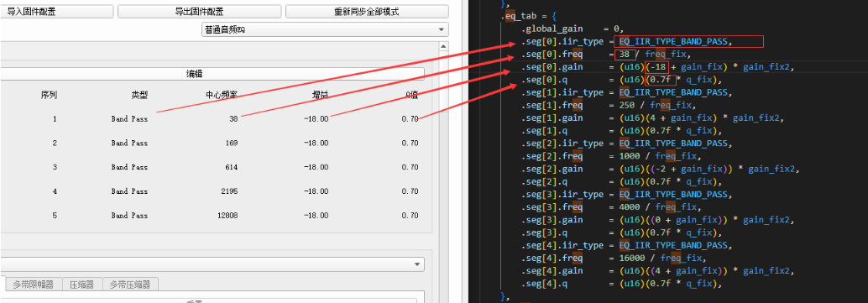Click the .seg[0].q code line

(x=622, y=80)
